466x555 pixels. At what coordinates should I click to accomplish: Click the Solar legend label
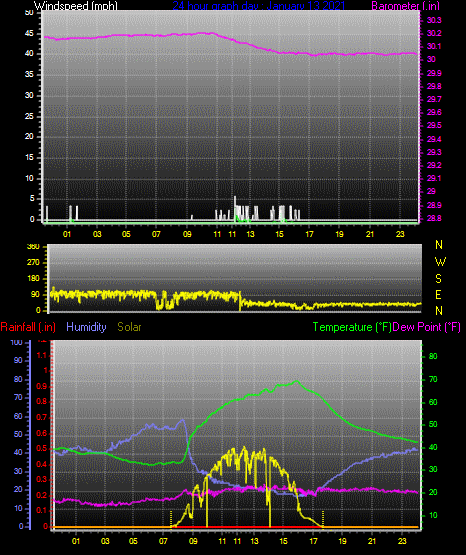click(x=129, y=327)
